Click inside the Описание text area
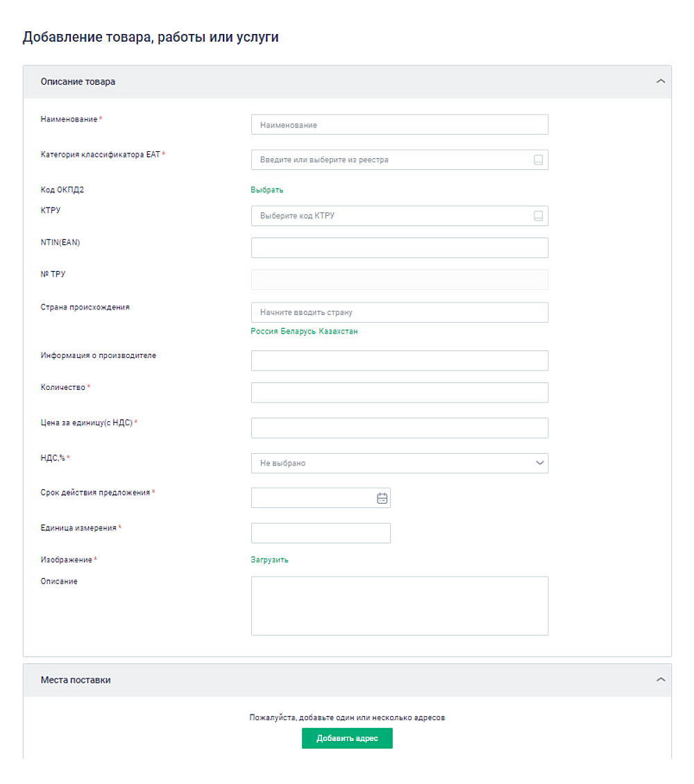 399,606
